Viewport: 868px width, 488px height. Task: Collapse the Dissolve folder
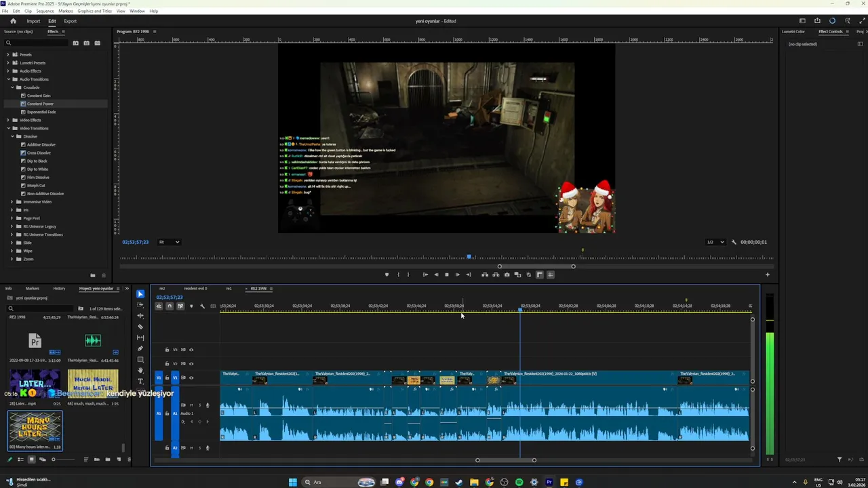[x=12, y=136]
